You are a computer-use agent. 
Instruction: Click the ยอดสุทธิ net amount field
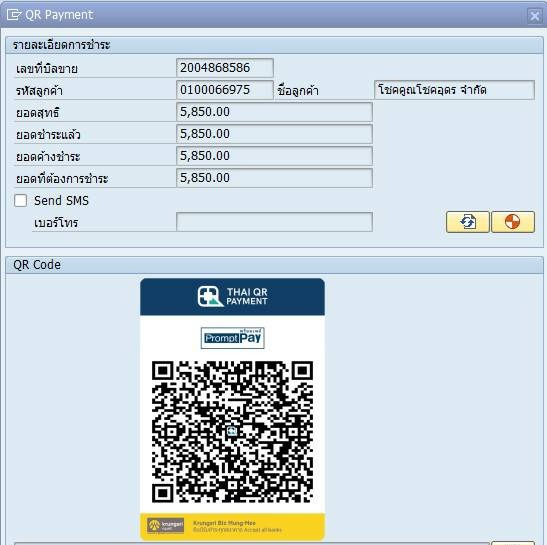pos(275,112)
